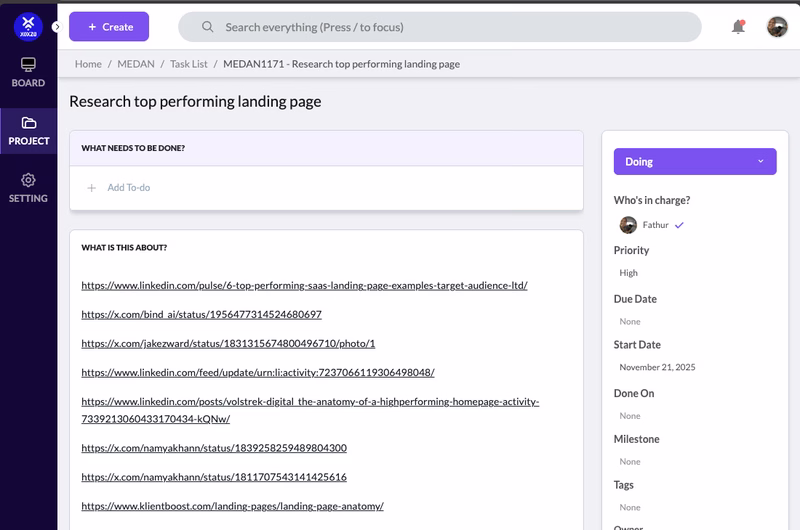Go to Home breadcrumb

click(x=88, y=64)
